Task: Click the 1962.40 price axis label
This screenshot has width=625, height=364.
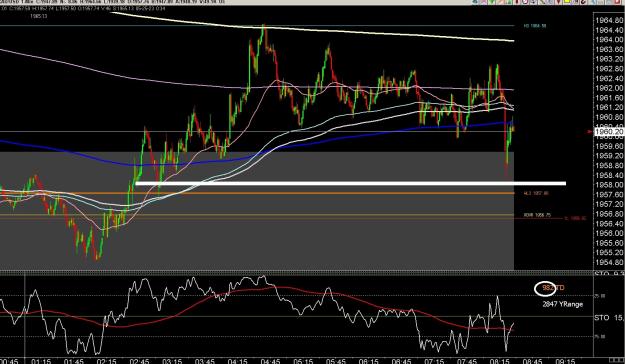Action: click(x=610, y=79)
